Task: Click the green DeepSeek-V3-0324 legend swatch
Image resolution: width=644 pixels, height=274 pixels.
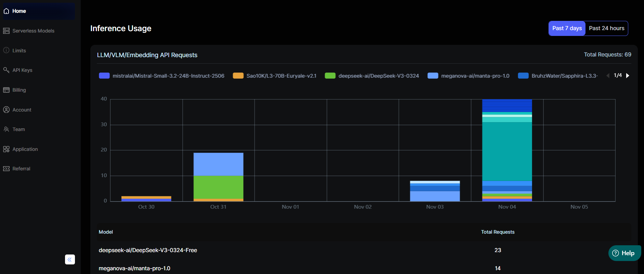Action: coord(330,76)
